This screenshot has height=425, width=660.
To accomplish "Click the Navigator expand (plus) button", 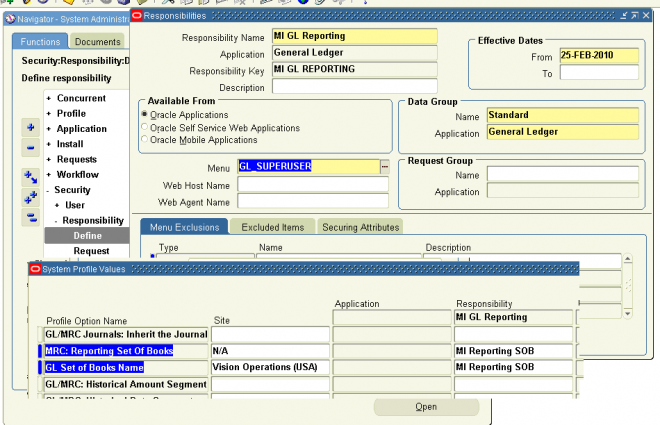I will click(30, 127).
